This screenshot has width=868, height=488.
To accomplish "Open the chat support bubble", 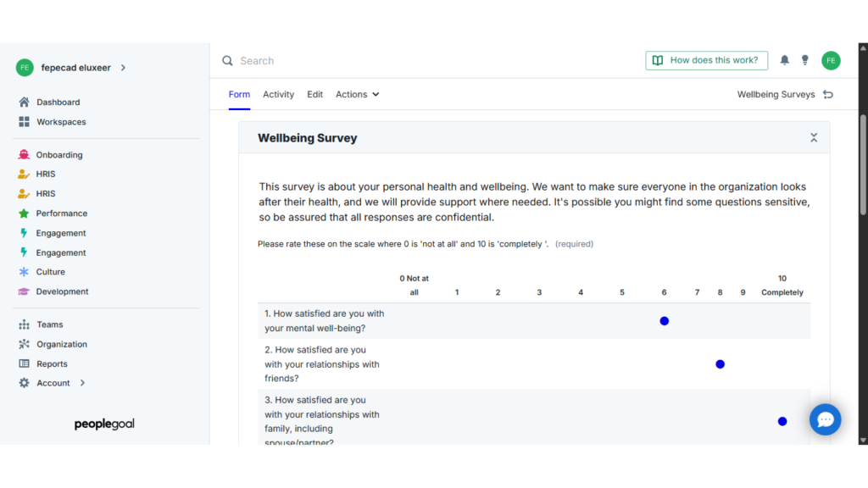I will 825,419.
